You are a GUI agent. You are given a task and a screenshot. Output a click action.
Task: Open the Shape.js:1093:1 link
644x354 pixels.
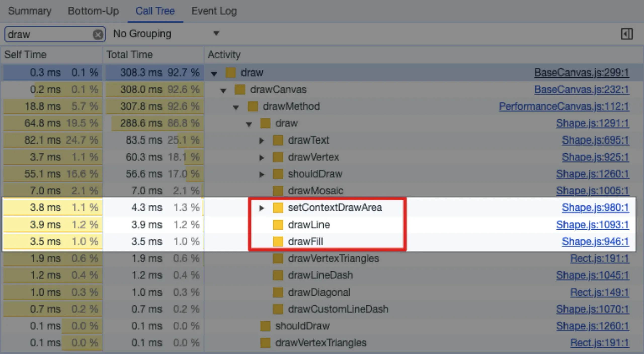(x=592, y=225)
